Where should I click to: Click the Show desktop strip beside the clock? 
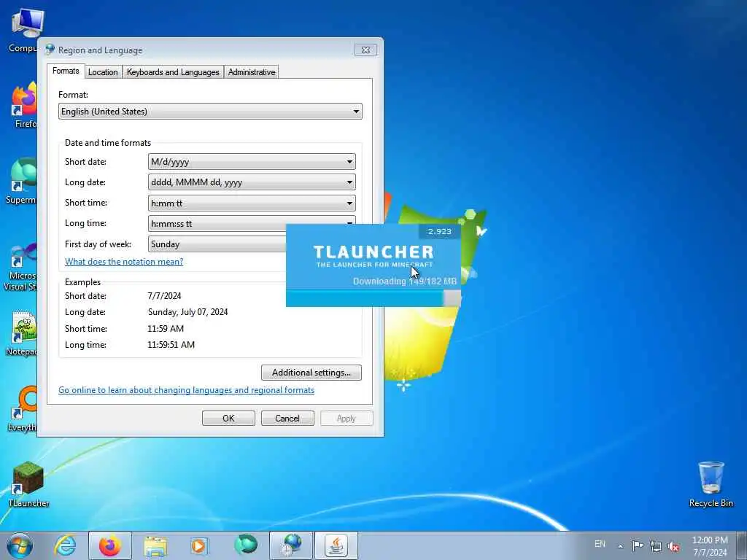tap(742, 545)
